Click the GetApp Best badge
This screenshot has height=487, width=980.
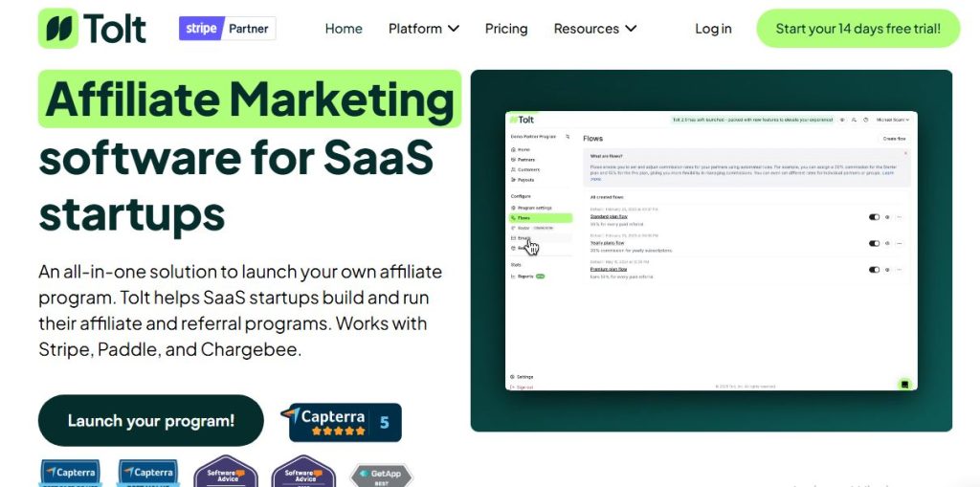381,476
